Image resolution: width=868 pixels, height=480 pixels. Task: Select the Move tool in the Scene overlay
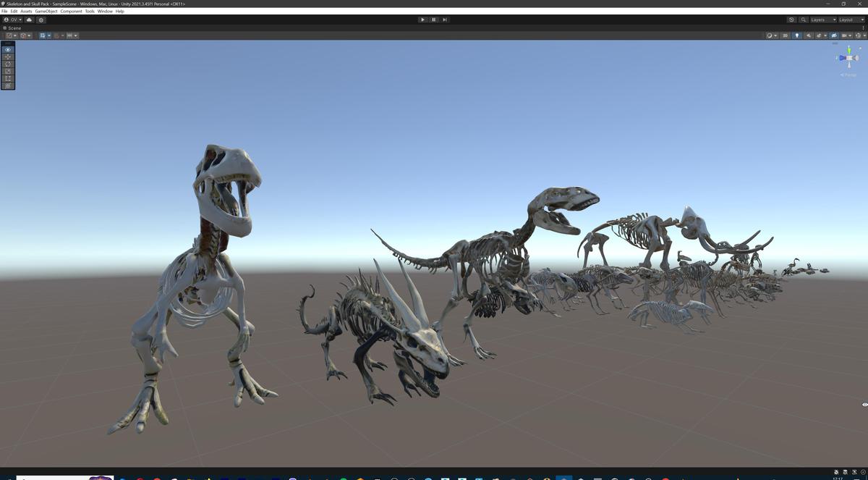pos(7,56)
